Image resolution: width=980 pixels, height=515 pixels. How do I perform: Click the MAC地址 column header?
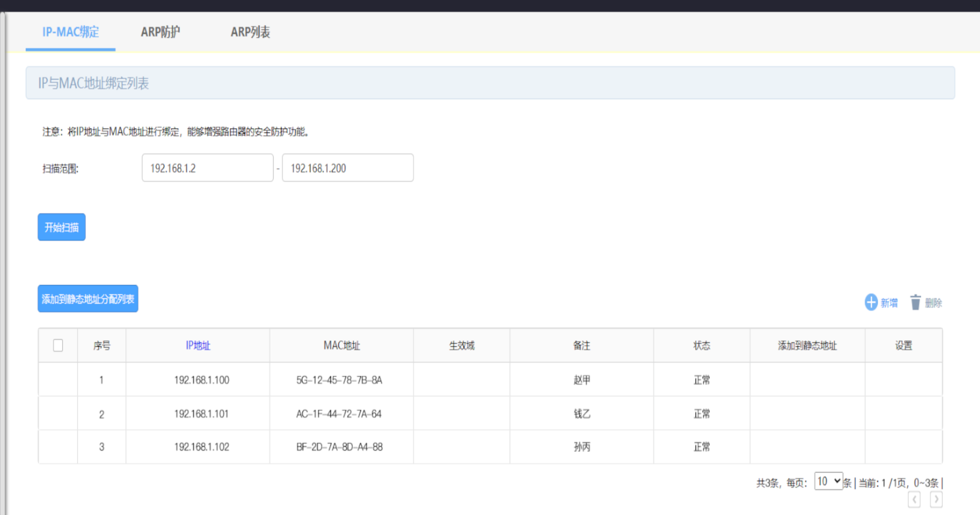coord(341,346)
